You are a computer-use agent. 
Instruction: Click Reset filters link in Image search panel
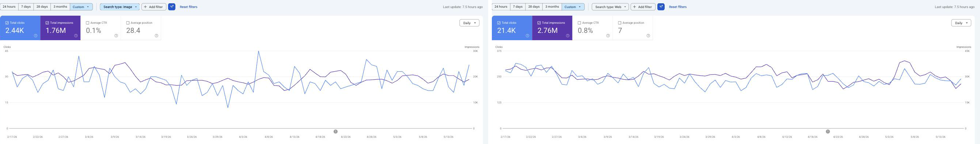(188, 7)
